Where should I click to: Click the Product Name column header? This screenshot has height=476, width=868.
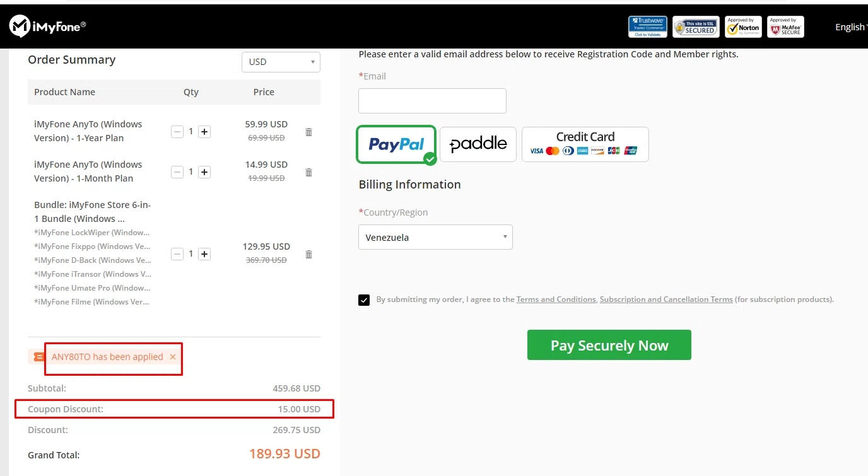pos(64,92)
